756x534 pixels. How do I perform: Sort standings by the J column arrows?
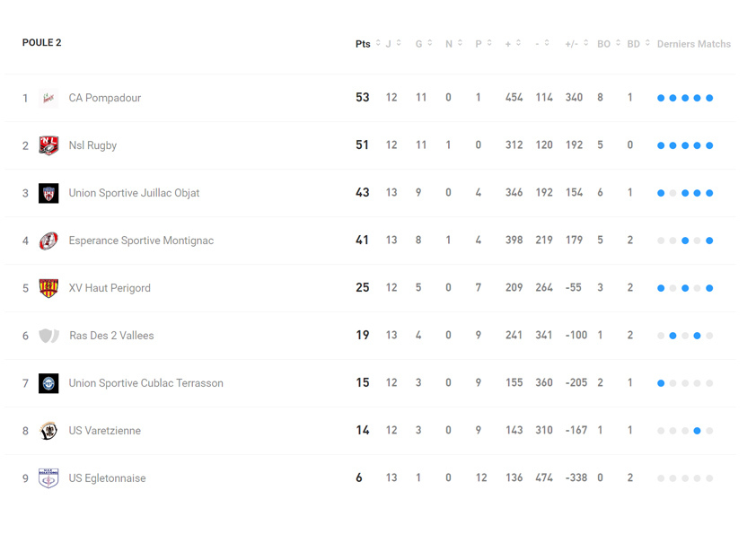[399, 43]
